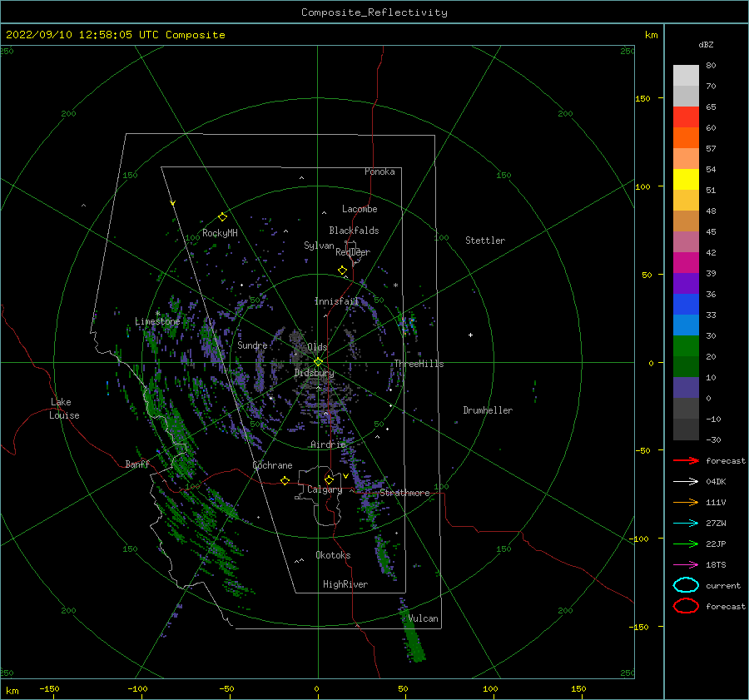749x700 pixels.
Task: Click the HighRiver label
Action: click(345, 584)
